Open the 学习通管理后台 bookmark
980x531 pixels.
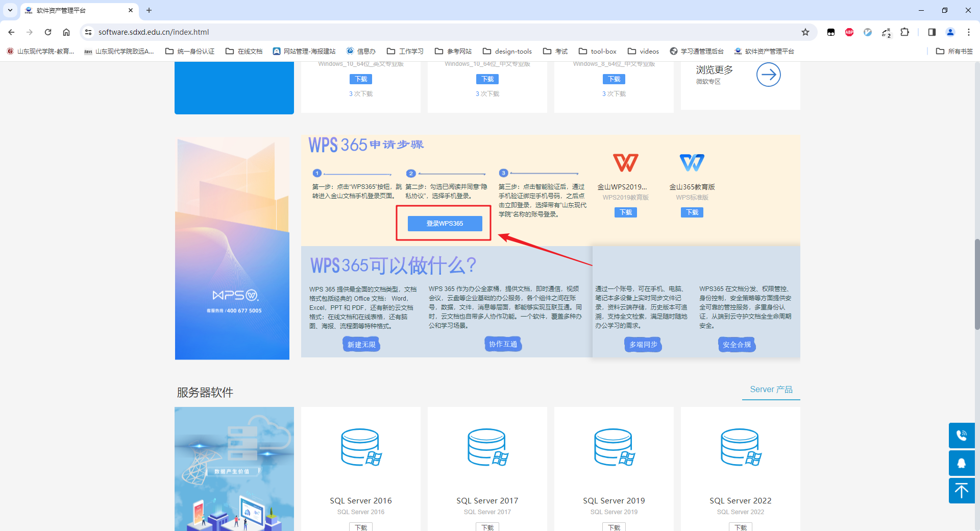pyautogui.click(x=697, y=51)
